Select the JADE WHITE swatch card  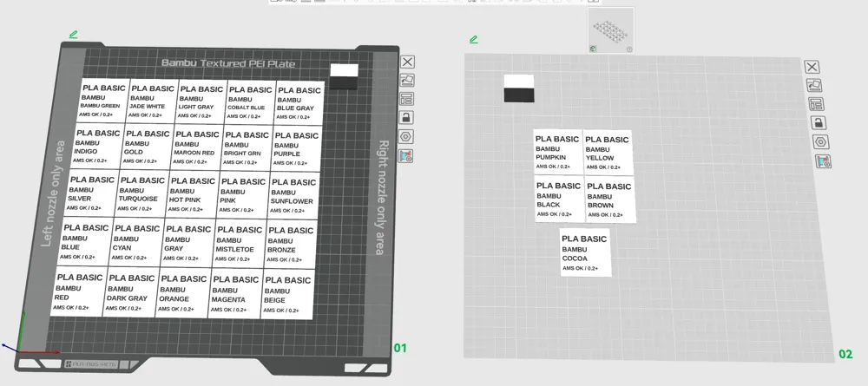[x=153, y=101]
